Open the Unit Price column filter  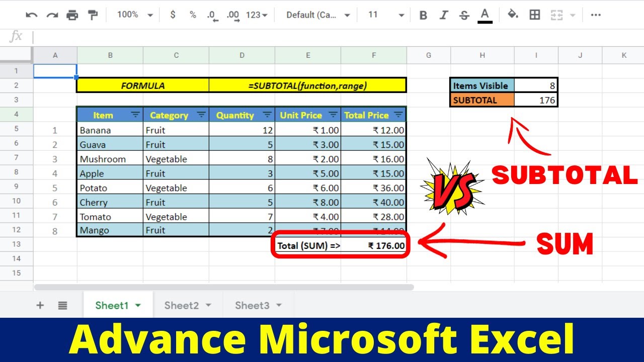tap(333, 115)
